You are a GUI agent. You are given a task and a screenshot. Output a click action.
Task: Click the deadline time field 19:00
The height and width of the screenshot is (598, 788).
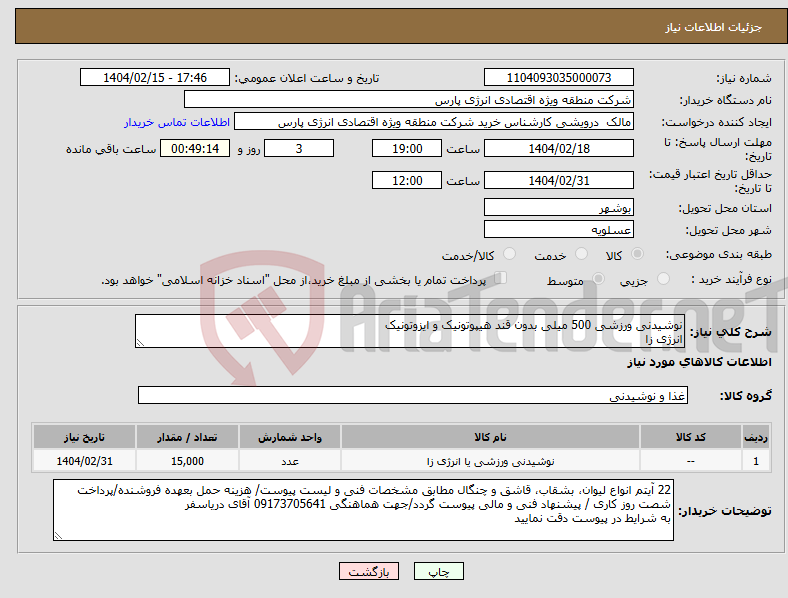coord(407,148)
